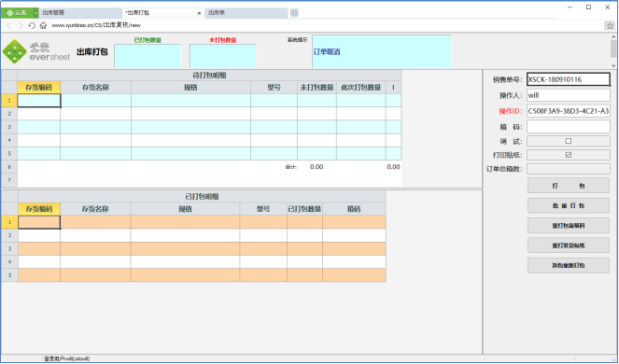
Task: Click the 箱码 input field
Action: (x=568, y=127)
